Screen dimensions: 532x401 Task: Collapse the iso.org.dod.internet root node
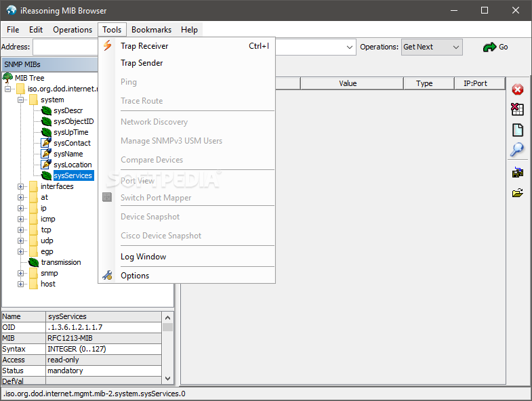8,89
